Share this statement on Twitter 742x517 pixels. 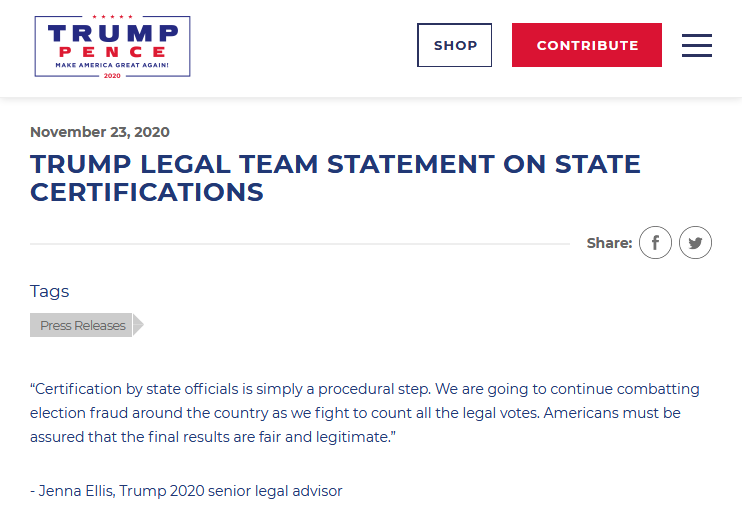tap(695, 243)
